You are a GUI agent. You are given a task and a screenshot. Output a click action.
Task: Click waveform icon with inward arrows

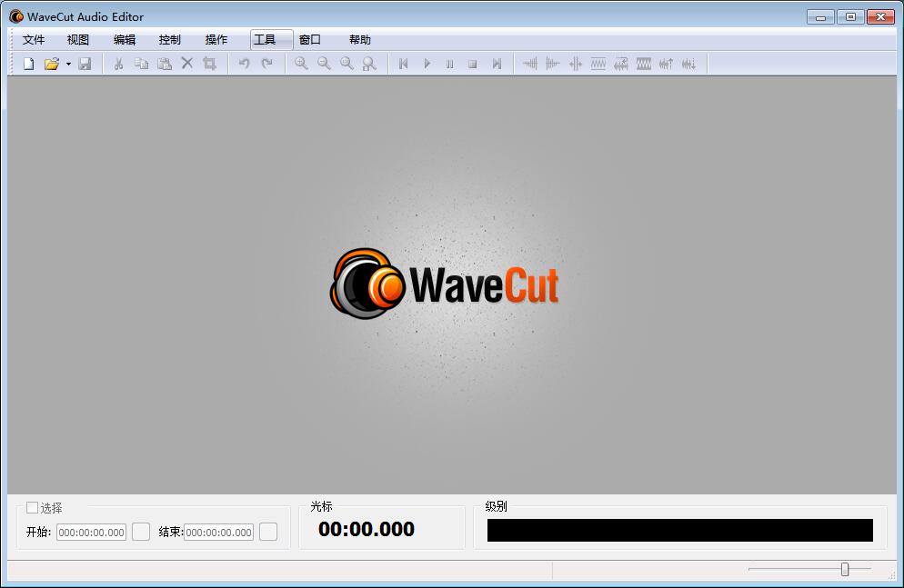point(576,64)
